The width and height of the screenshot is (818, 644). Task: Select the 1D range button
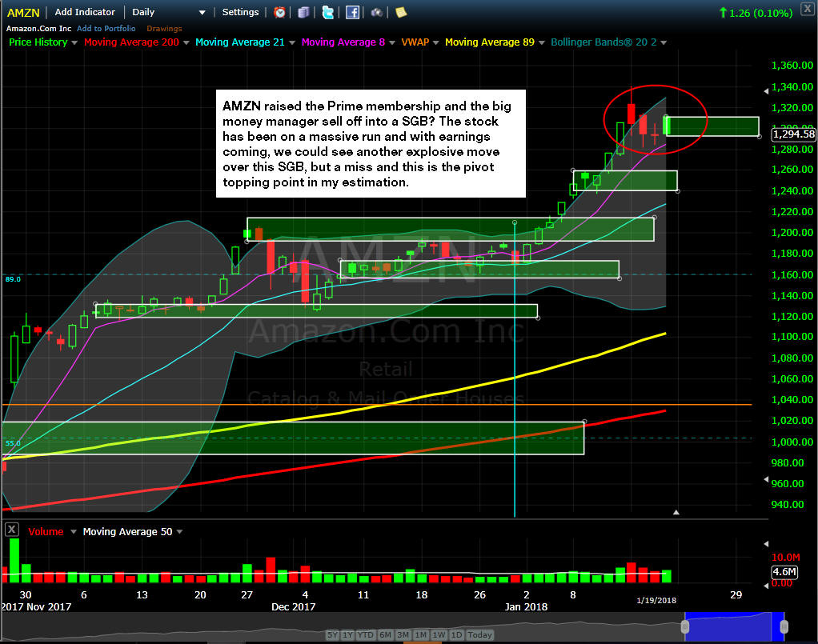click(x=456, y=634)
